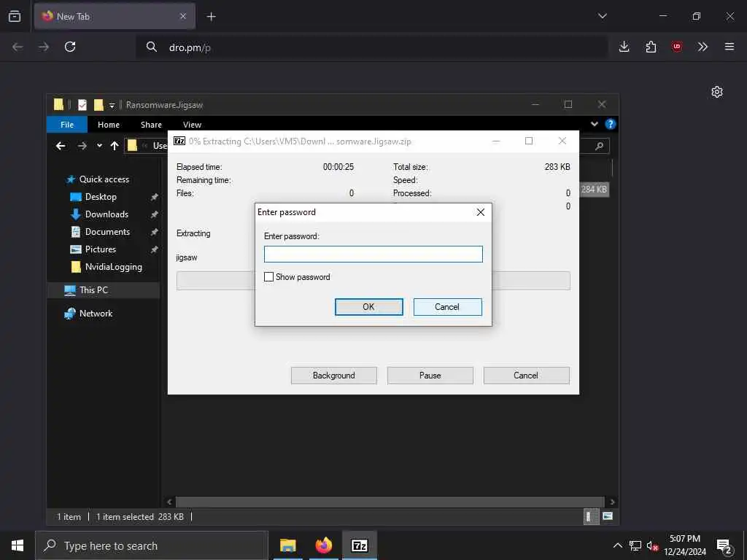Switch to the Home ribbon tab

(x=109, y=124)
